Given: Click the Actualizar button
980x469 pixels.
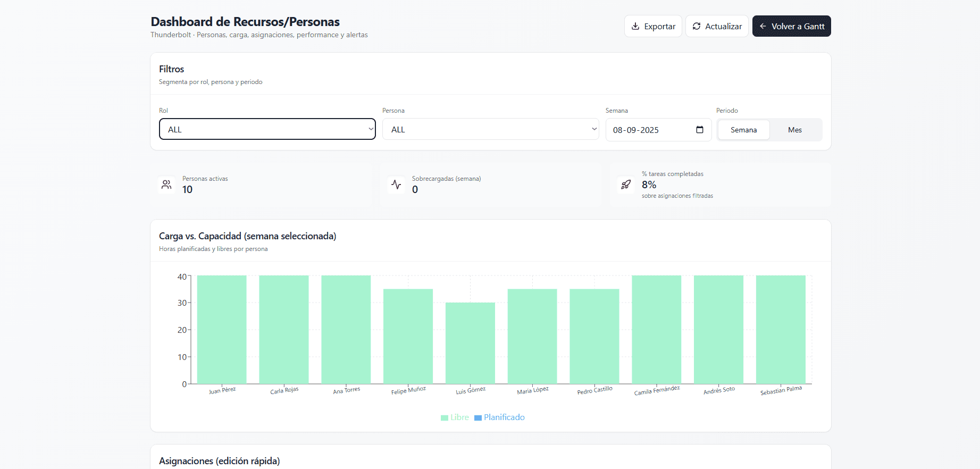Looking at the screenshot, I should pyautogui.click(x=717, y=26).
